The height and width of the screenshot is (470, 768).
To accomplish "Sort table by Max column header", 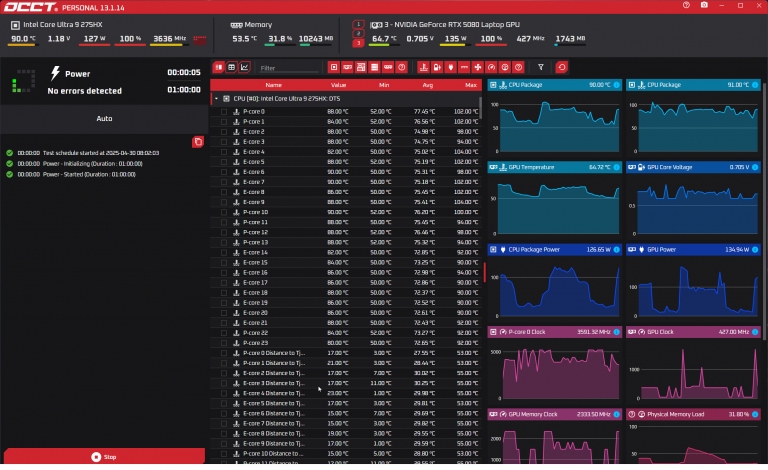I will 471,85.
